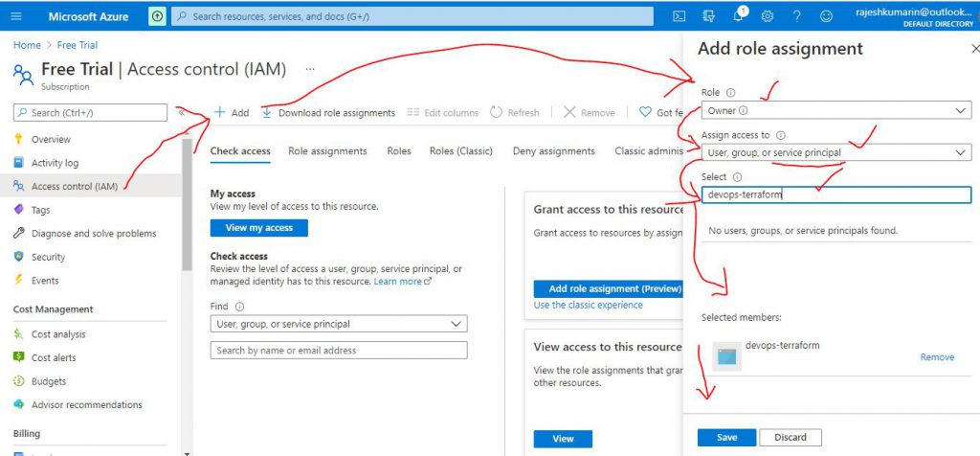Screen dimensions: 980x456
Task: View notifications bell icon
Action: 738,16
